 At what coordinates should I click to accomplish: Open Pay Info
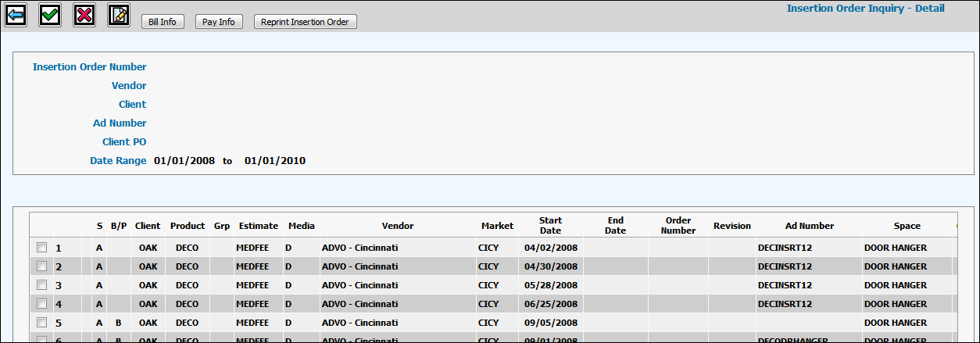tap(219, 22)
